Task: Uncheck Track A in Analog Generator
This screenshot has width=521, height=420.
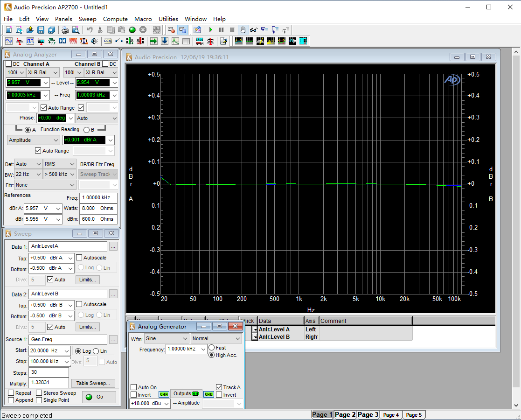Action: pos(219,387)
